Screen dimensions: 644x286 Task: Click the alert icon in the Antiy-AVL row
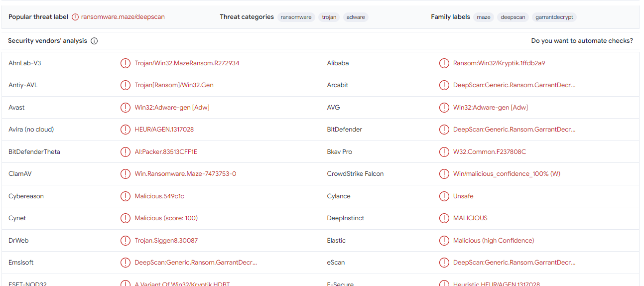[x=126, y=85]
